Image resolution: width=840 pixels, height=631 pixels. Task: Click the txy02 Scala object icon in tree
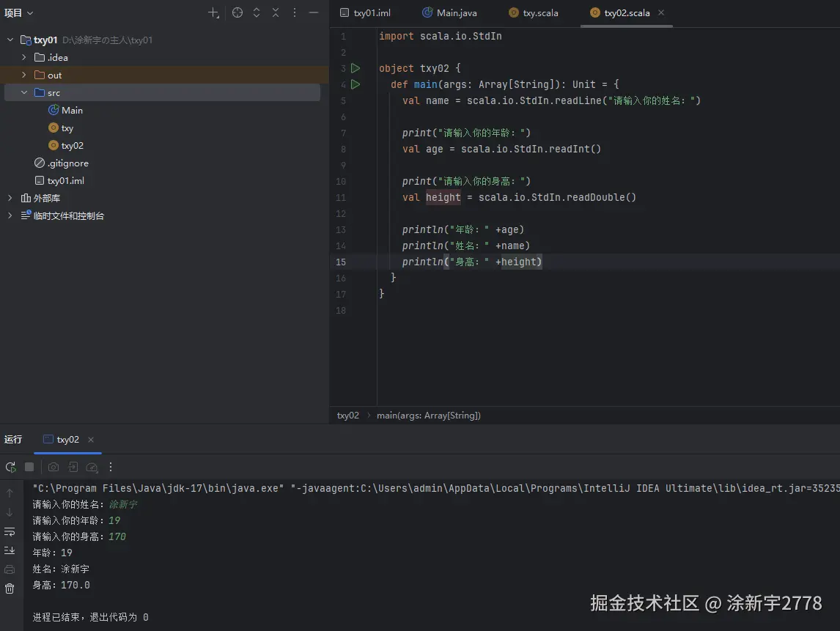(x=54, y=145)
